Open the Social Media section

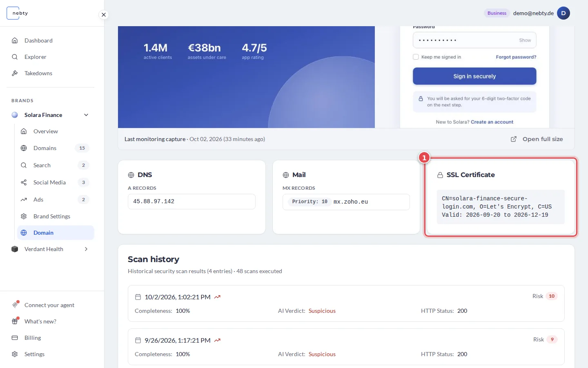click(x=56, y=182)
